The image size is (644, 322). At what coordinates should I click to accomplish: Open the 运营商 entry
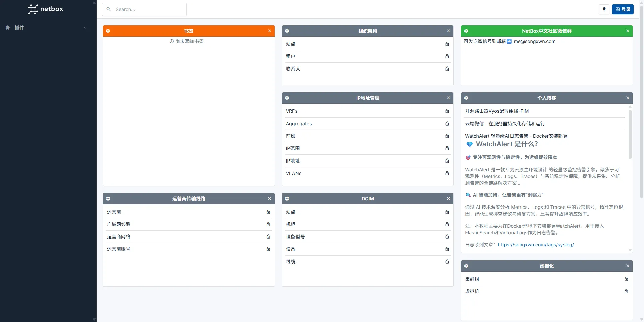[x=189, y=212]
